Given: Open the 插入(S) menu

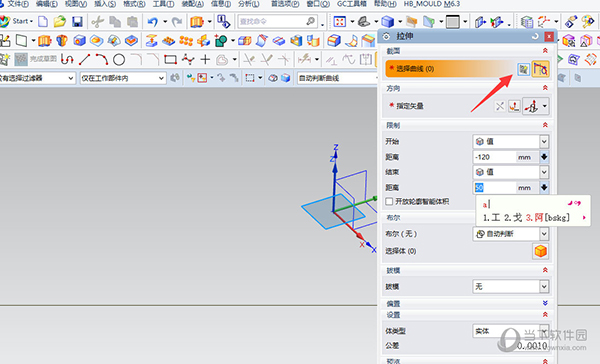Looking at the screenshot, I should 105,4.
